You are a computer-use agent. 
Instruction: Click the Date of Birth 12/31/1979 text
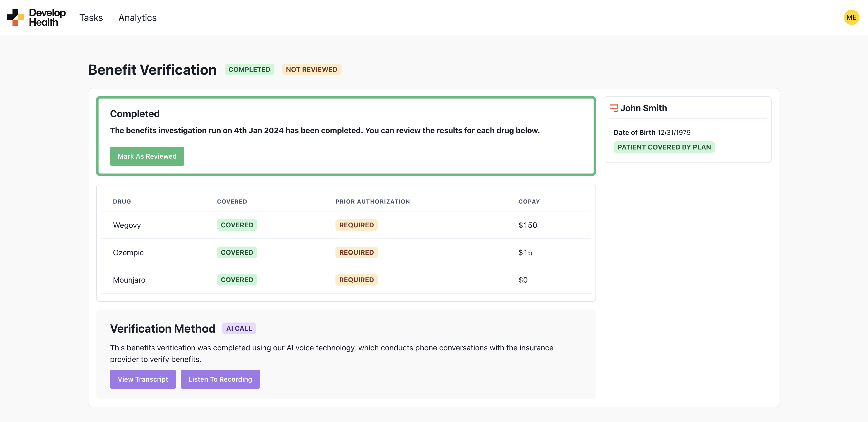[x=652, y=132]
